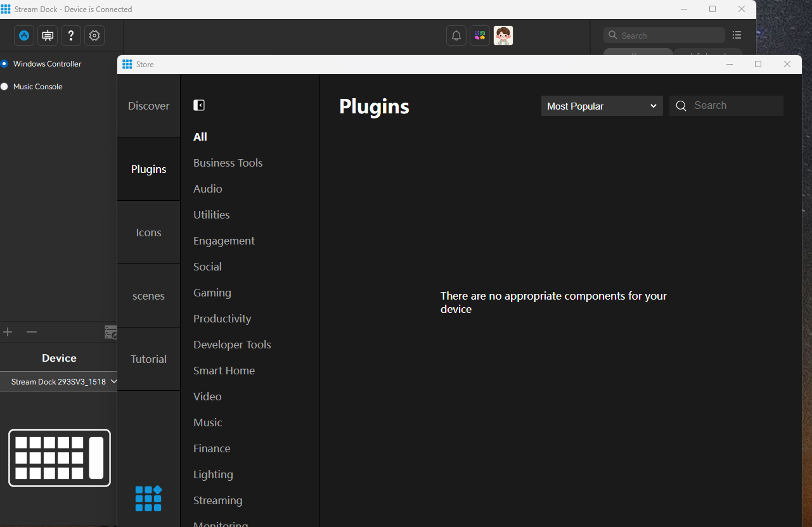812x527 pixels.
Task: Collapse the store category sidebar panel
Action: [199, 105]
